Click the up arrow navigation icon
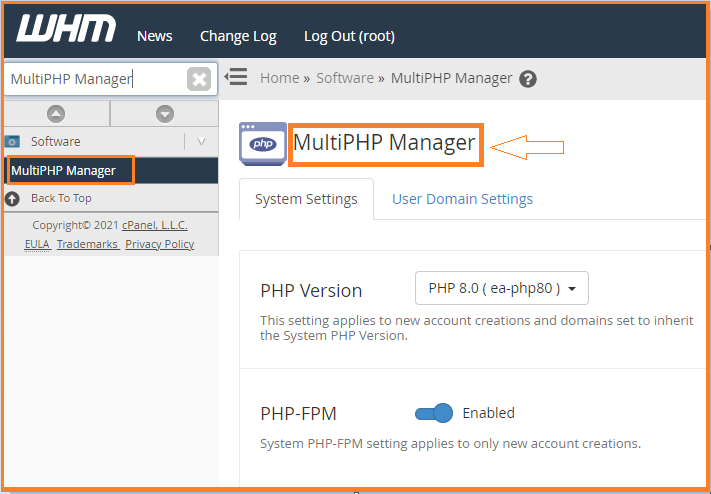 tap(56, 113)
